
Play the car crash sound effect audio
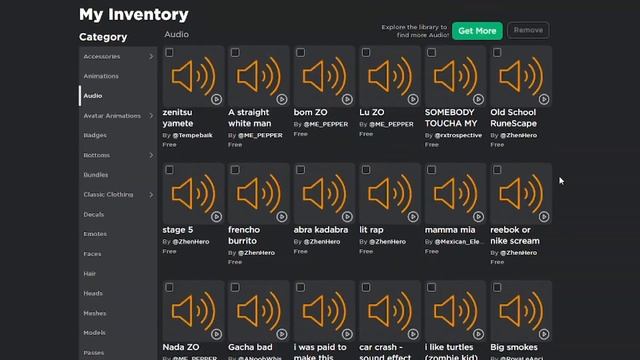pyautogui.click(x=413, y=334)
